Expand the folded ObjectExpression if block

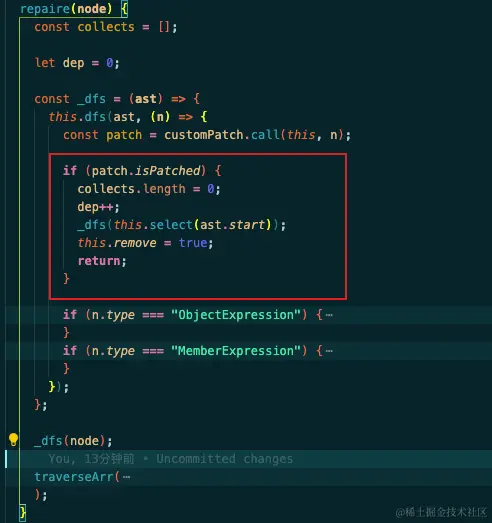(329, 315)
